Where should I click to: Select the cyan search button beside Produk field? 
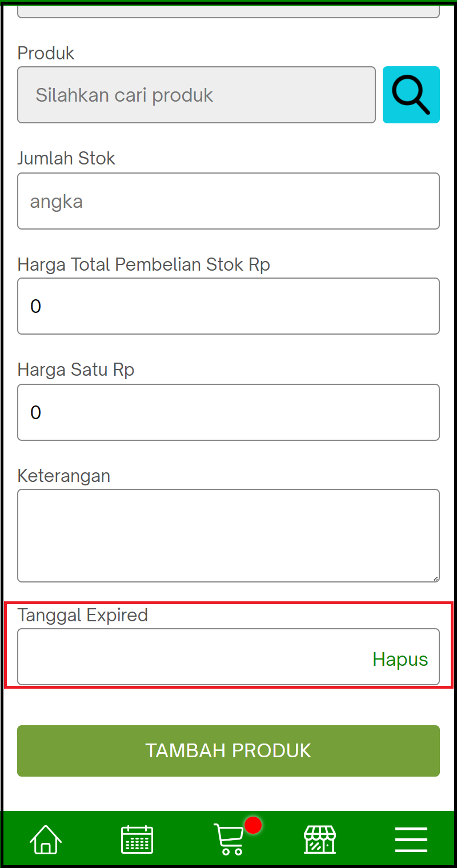[411, 95]
